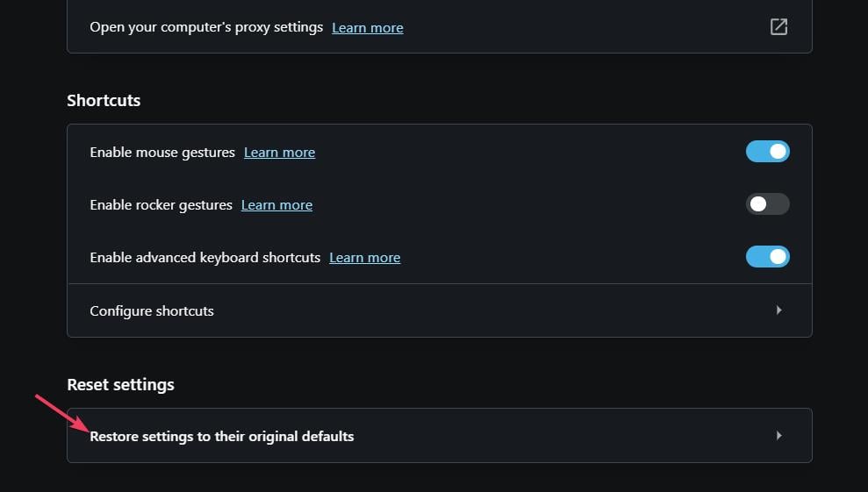Open the Configure shortcuts row

click(440, 310)
